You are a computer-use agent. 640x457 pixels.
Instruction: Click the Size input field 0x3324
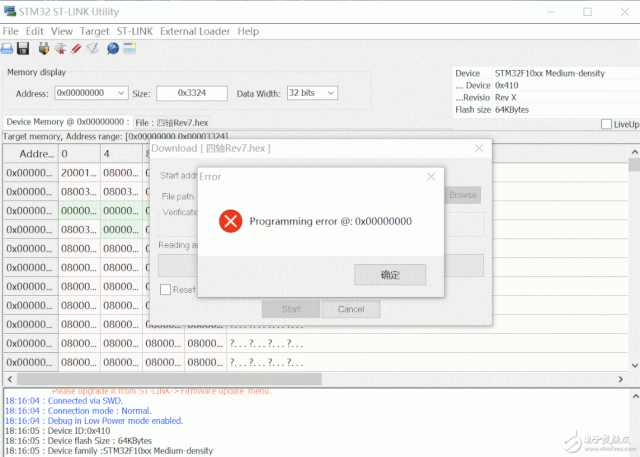pos(192,93)
